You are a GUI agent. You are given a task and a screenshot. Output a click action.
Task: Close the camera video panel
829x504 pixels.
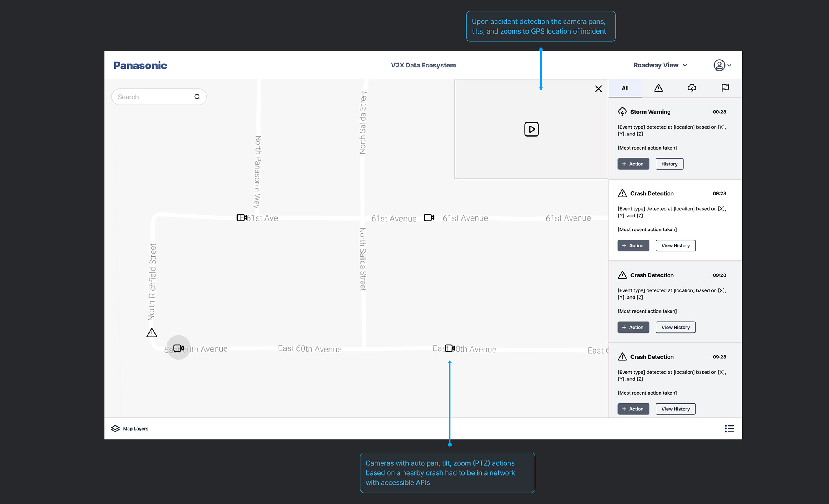pos(598,89)
